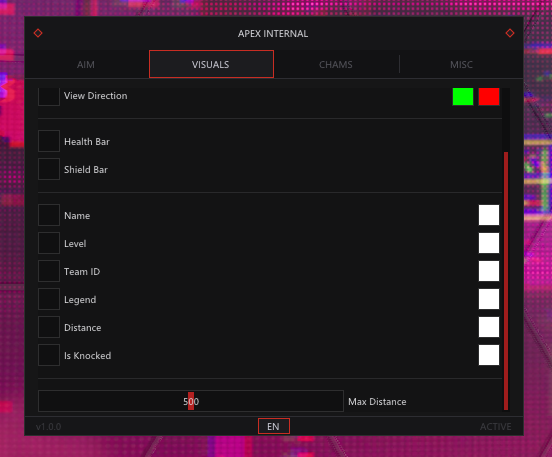Open the Legend white color swatch
The height and width of the screenshot is (457, 552).
point(489,299)
